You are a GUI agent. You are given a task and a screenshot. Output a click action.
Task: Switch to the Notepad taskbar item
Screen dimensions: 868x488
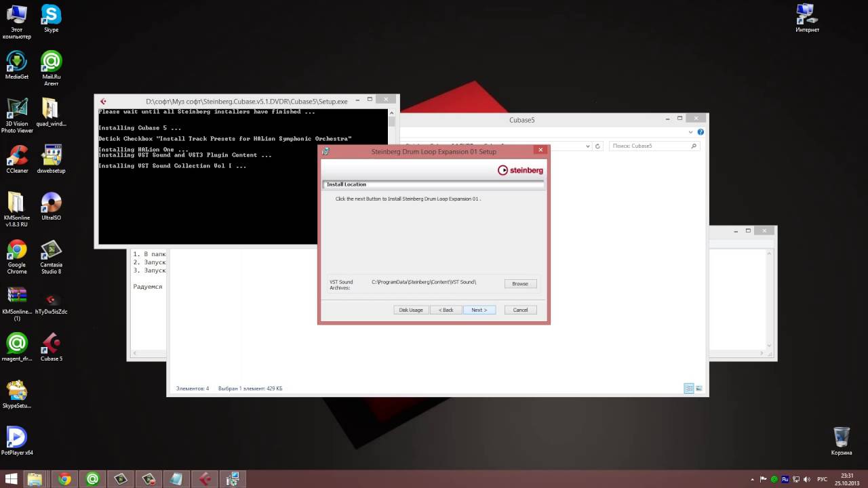click(x=176, y=479)
